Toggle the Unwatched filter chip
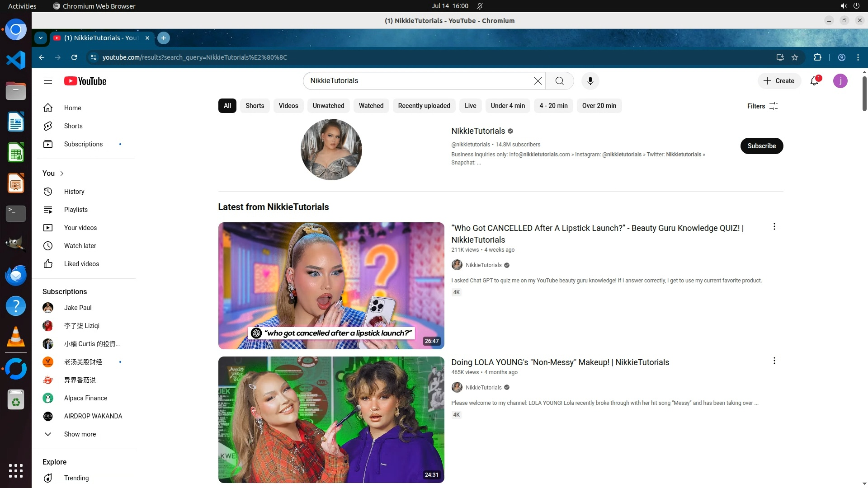868x488 pixels. tap(328, 106)
